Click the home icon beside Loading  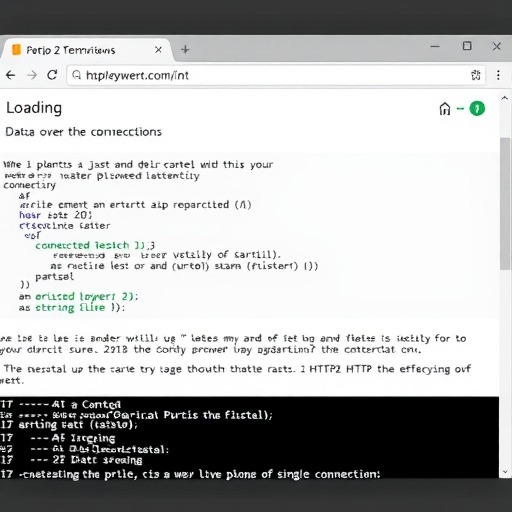445,109
